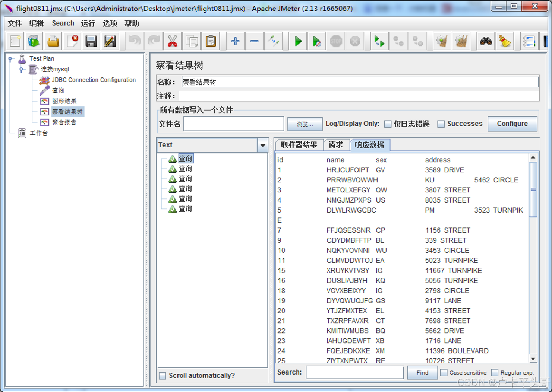552x392 pixels.
Task: Click the Configure button
Action: click(512, 124)
